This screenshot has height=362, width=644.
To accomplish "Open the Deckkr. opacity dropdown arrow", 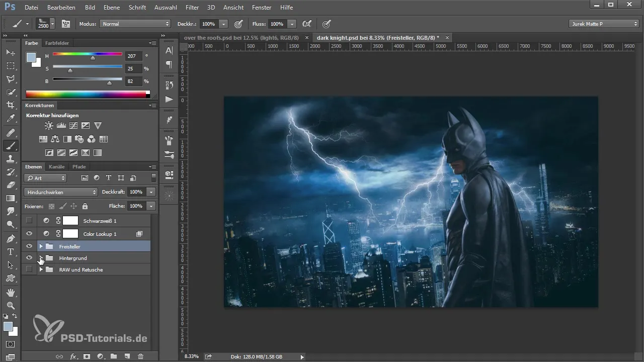I will click(x=223, y=24).
